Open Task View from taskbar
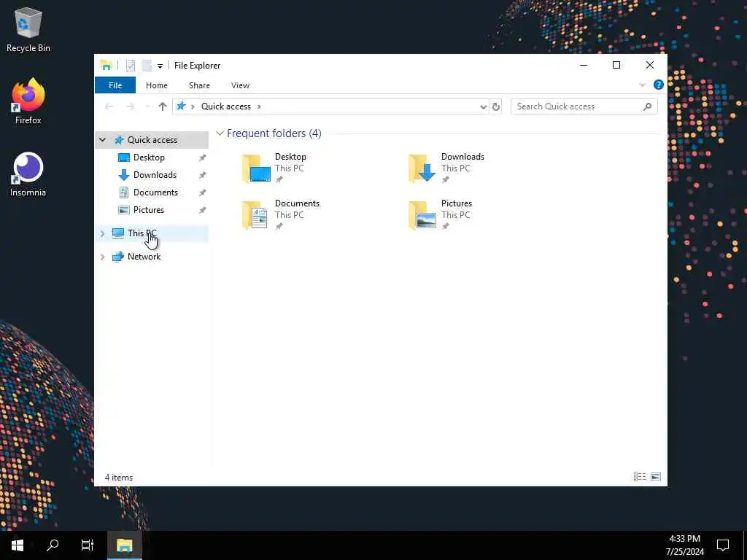747x560 pixels. pos(88,545)
